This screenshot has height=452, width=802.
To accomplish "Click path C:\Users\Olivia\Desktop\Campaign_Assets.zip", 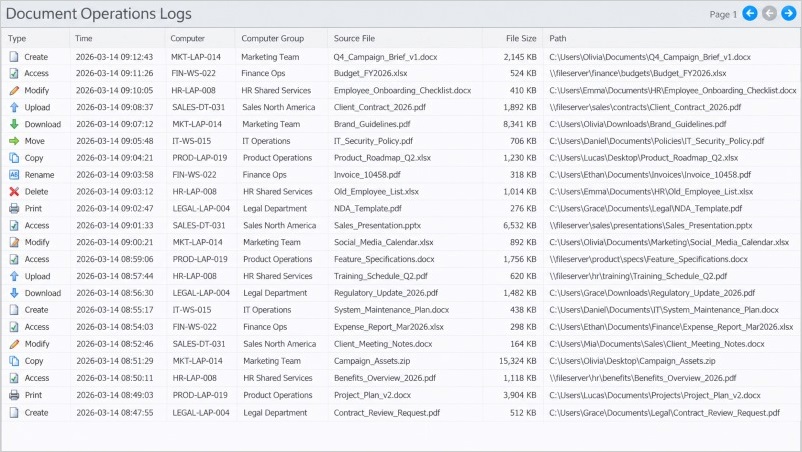I will 632,361.
